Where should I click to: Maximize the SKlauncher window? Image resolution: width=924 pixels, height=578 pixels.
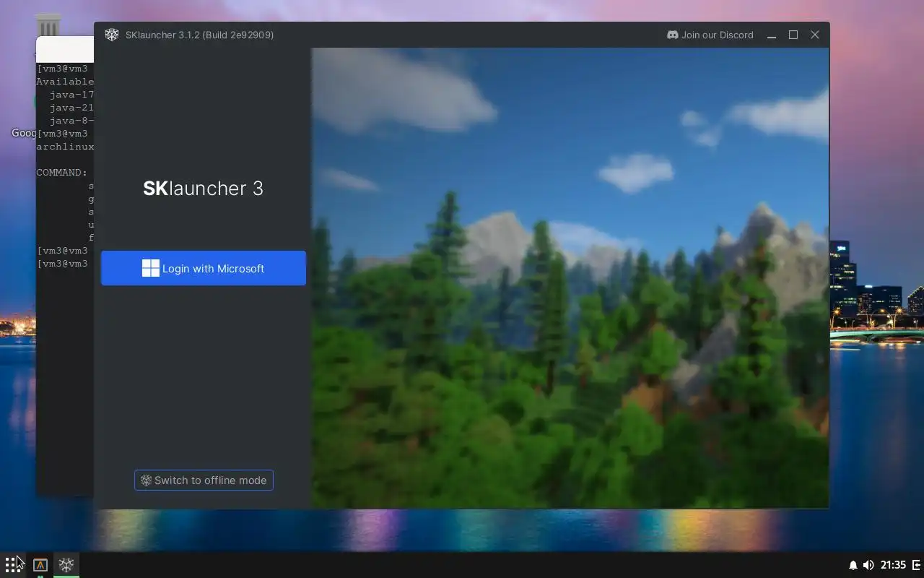(x=793, y=35)
